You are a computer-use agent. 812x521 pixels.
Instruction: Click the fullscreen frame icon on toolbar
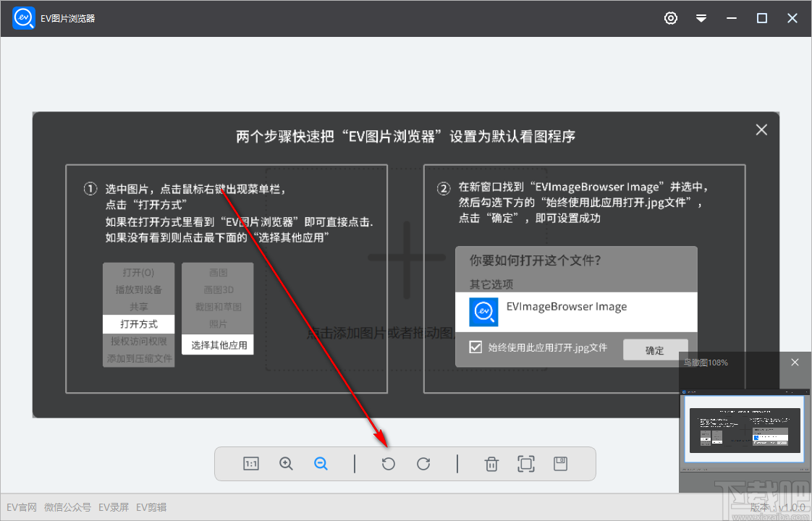coord(526,463)
